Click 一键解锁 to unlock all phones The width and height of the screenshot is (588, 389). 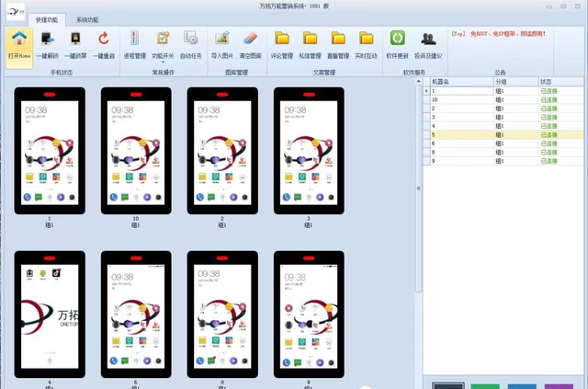click(47, 42)
